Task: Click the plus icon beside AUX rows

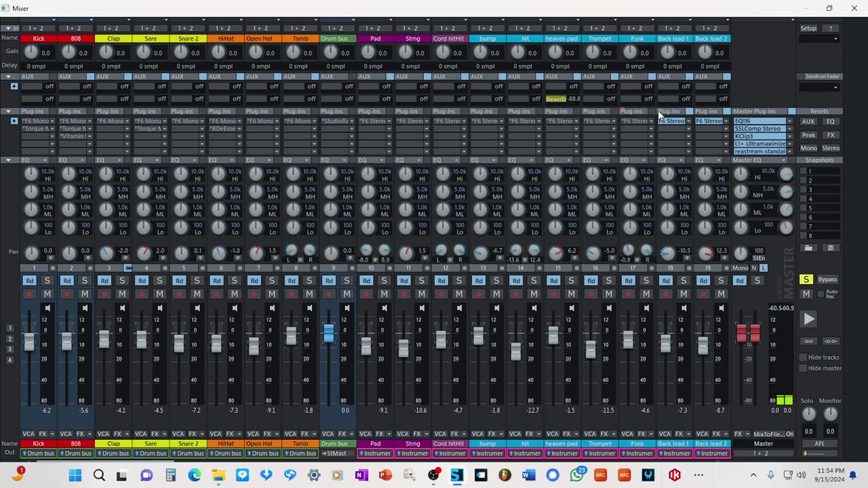Action: pyautogui.click(x=14, y=87)
